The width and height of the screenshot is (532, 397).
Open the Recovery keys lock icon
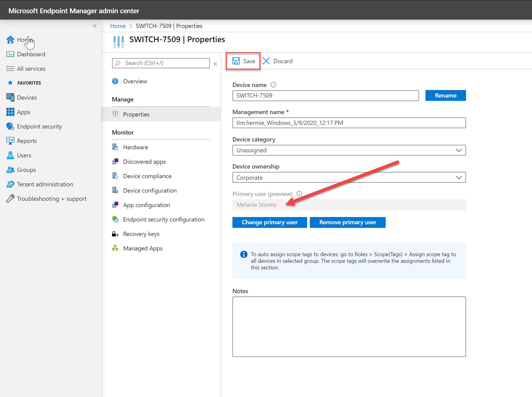click(x=115, y=234)
